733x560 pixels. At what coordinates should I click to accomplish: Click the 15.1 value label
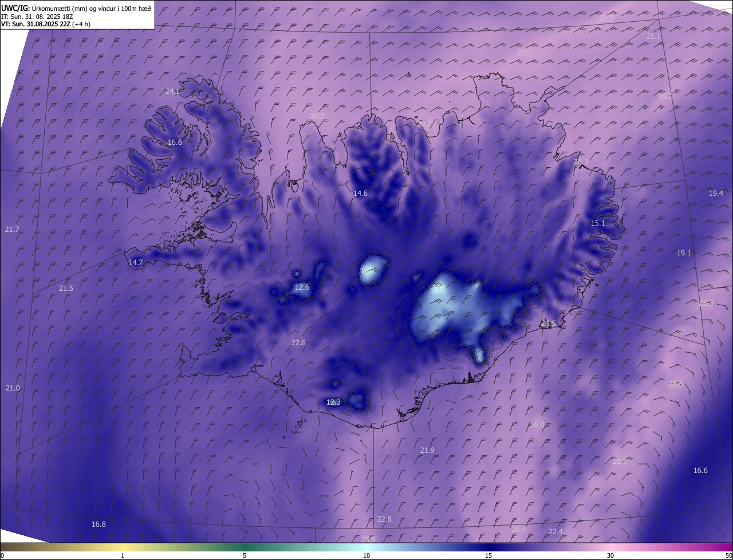click(598, 223)
